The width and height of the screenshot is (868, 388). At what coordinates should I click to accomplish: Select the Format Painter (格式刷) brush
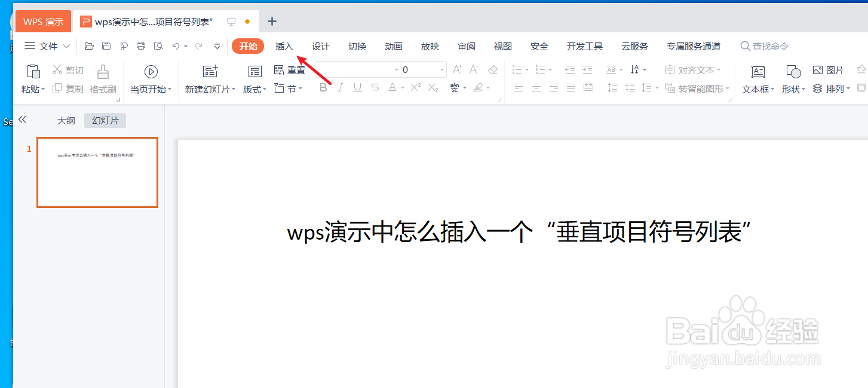pyautogui.click(x=103, y=80)
